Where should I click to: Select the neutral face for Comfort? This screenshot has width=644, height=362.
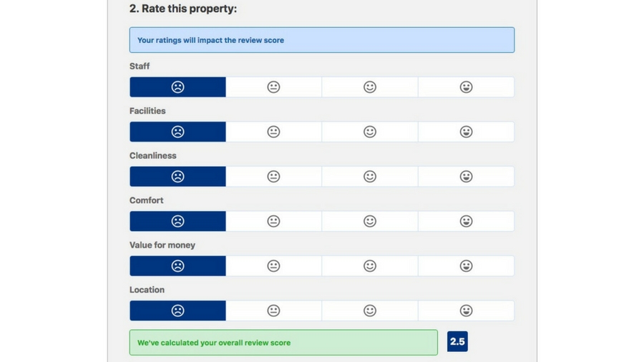pos(273,221)
